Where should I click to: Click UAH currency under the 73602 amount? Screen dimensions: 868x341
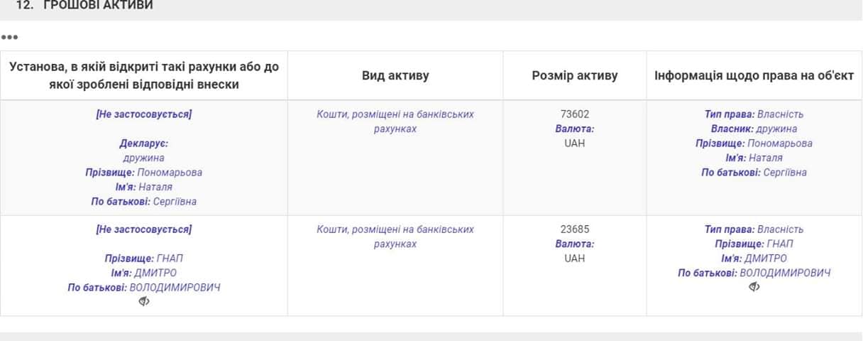[x=574, y=144]
